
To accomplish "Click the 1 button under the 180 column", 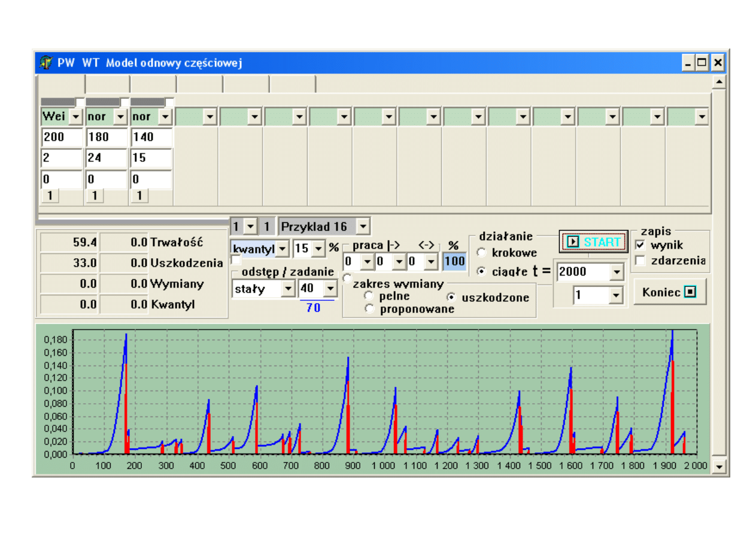I will [95, 196].
